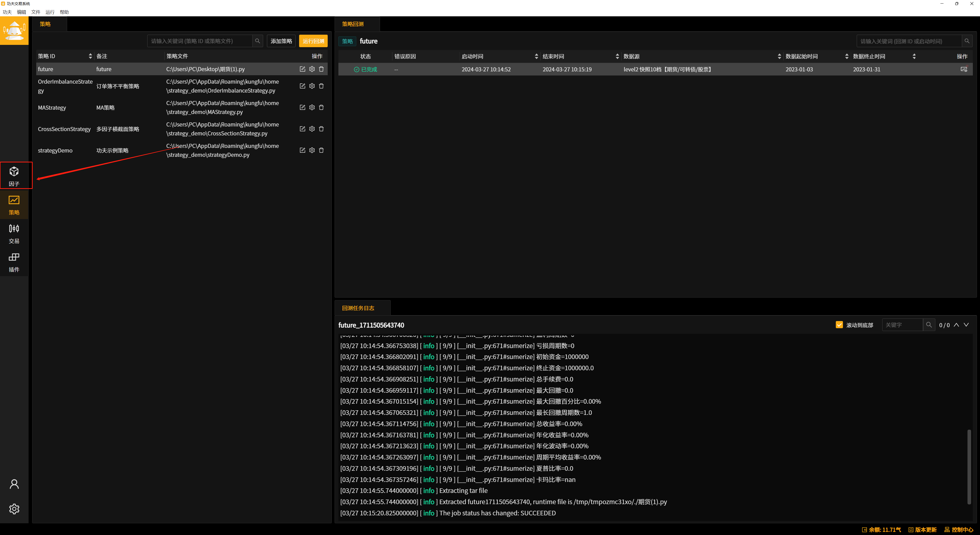Open the 插件 plugin sidebar section
Viewport: 980px width, 535px height.
click(14, 262)
